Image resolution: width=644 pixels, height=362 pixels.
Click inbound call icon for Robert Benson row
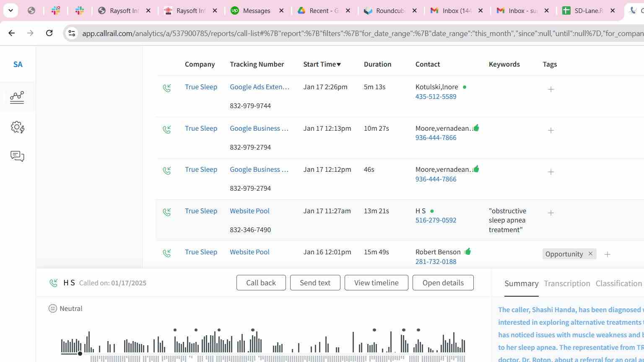(167, 253)
